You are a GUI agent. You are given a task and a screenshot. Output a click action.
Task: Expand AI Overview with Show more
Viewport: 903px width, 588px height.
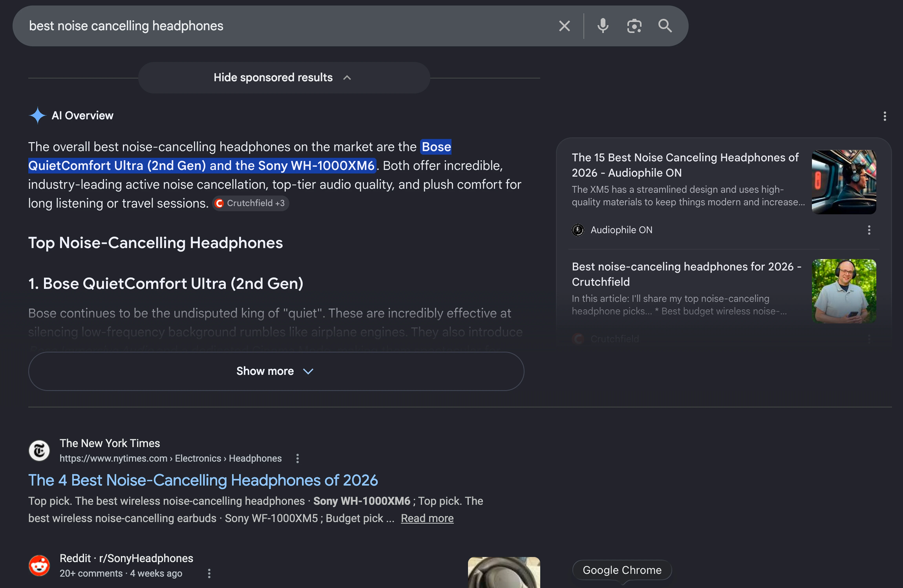pyautogui.click(x=276, y=371)
